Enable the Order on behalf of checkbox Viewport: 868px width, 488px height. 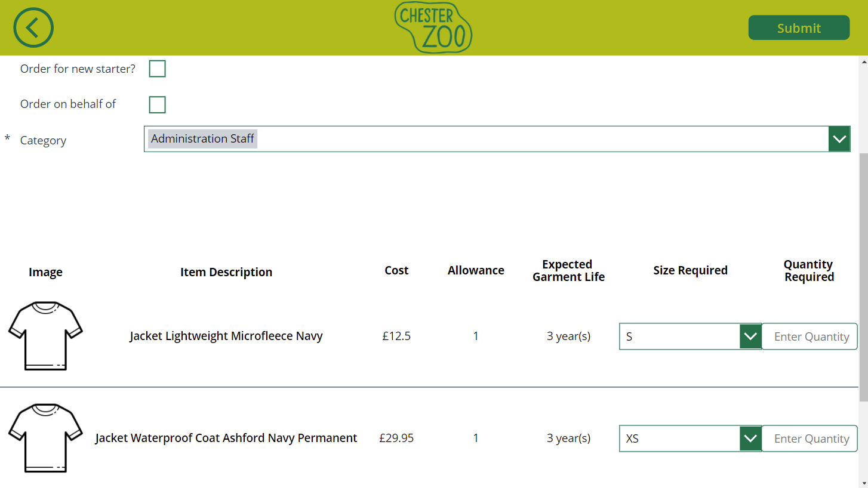[157, 105]
